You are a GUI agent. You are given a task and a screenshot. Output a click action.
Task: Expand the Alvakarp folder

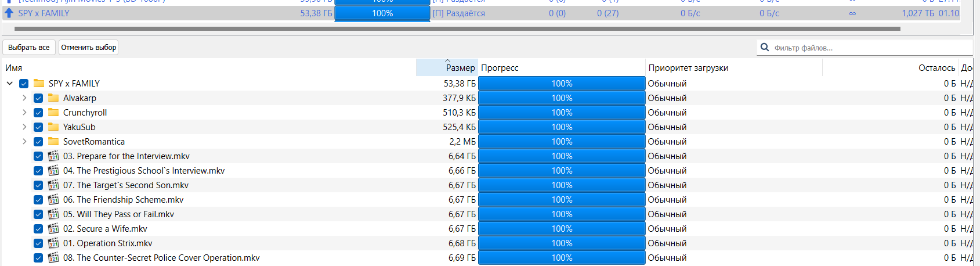(x=24, y=98)
